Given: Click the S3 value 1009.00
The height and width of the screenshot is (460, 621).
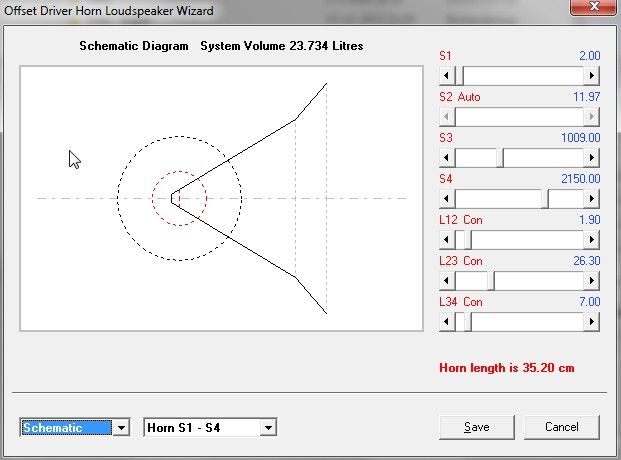Looking at the screenshot, I should pos(581,138).
